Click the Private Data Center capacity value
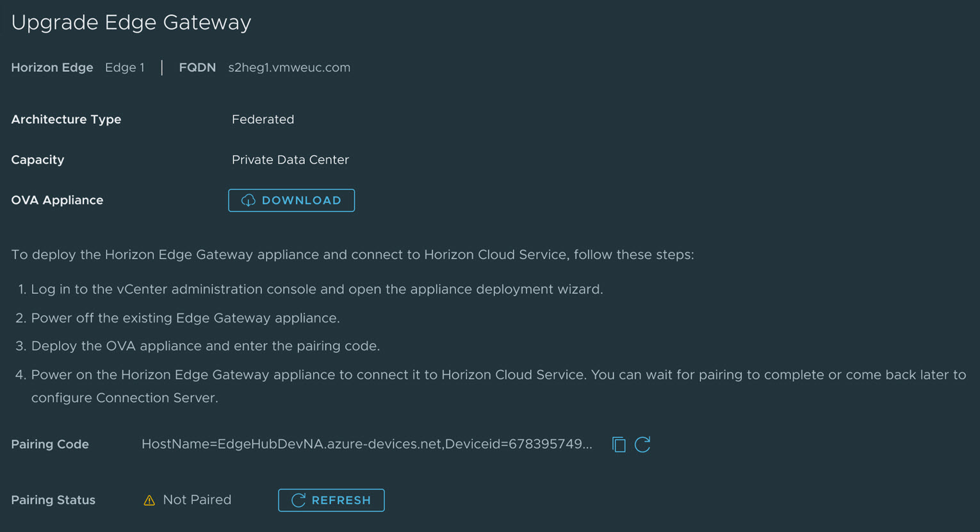Image resolution: width=980 pixels, height=532 pixels. pyautogui.click(x=290, y=160)
